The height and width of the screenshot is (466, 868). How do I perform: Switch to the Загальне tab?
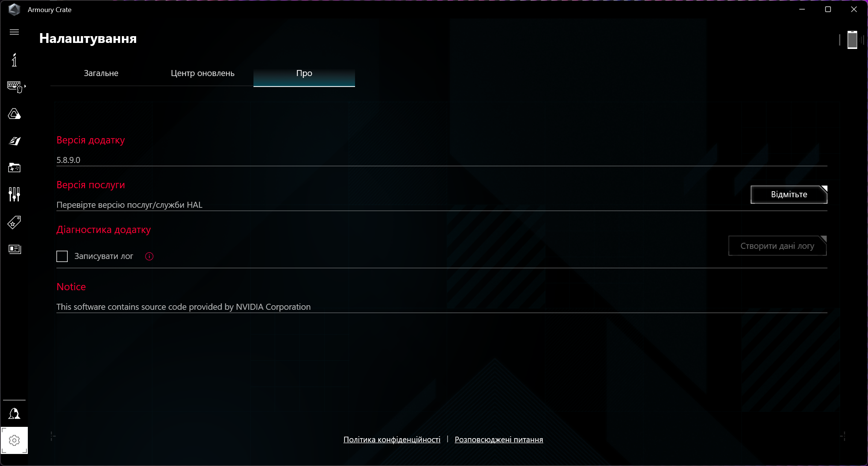(x=101, y=73)
